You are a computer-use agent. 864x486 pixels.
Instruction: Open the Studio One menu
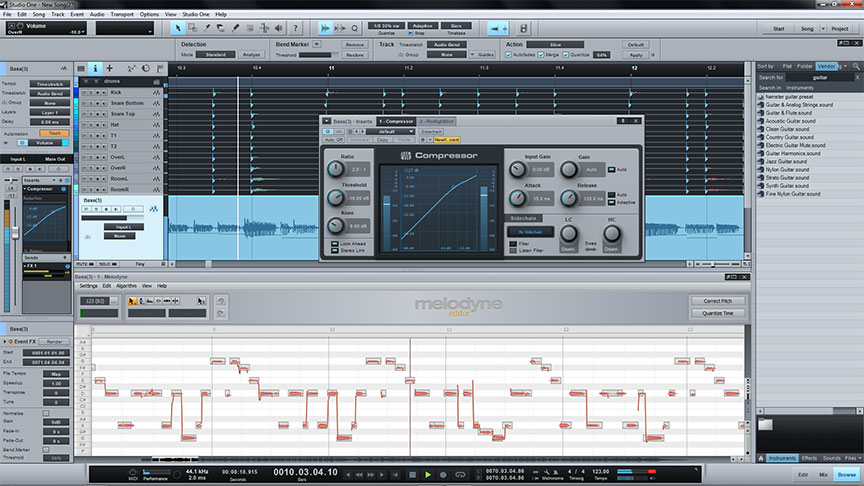[196, 14]
